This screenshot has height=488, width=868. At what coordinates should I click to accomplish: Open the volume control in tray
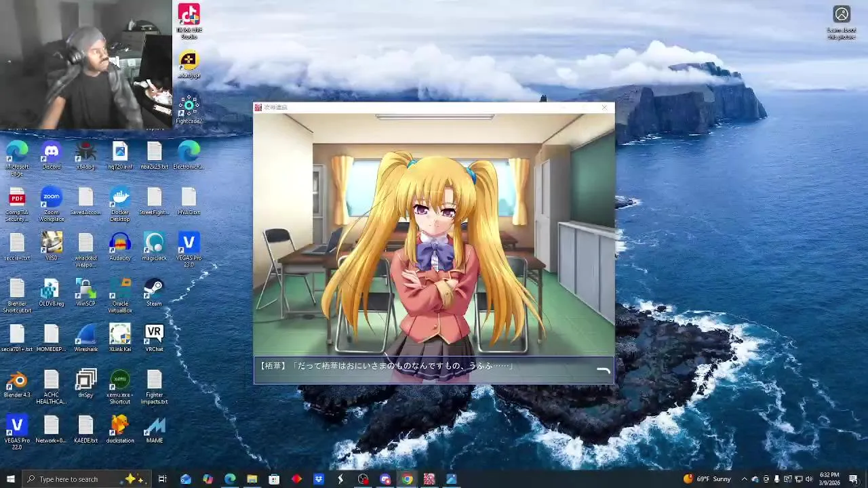809,479
